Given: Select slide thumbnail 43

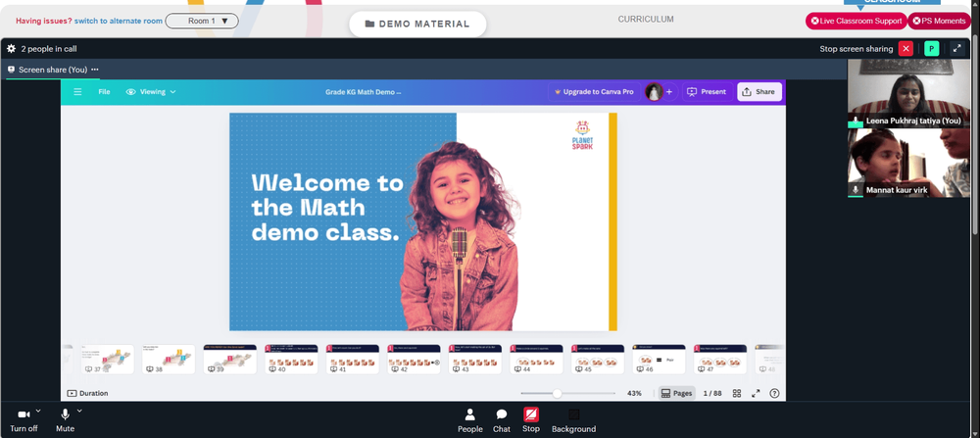Looking at the screenshot, I should pyautogui.click(x=474, y=360).
